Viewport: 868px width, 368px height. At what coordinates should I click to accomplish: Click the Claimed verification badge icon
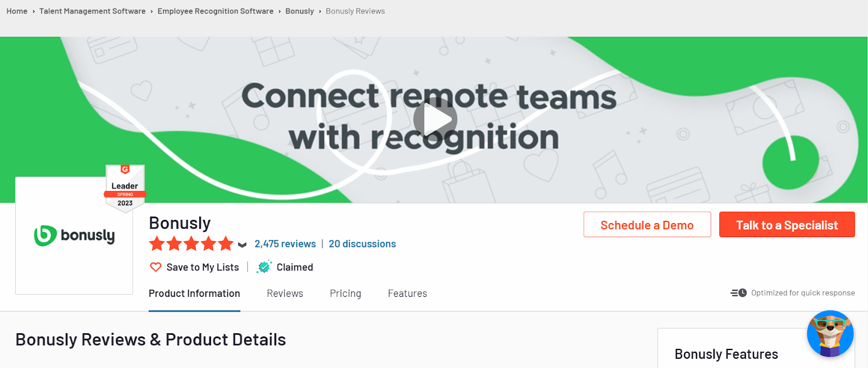pos(264,267)
